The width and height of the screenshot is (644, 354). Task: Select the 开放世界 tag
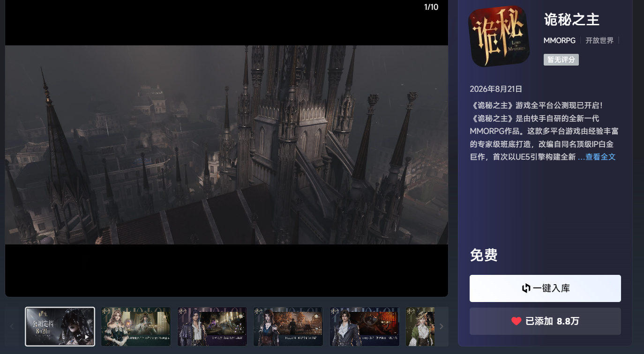tap(599, 41)
